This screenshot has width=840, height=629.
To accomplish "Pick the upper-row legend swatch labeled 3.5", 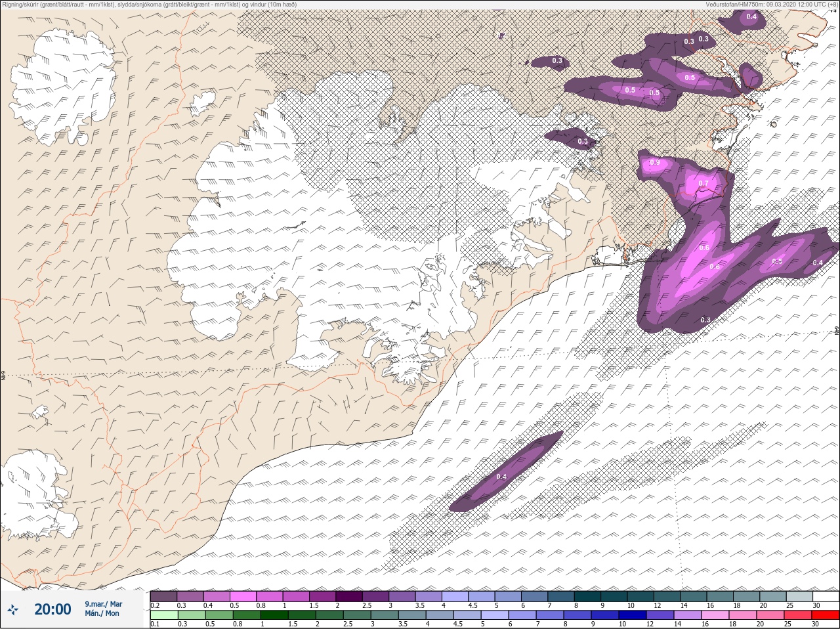I will click(429, 596).
